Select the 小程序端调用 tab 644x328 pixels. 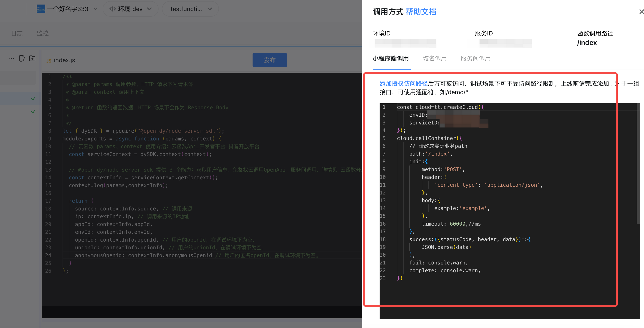coord(391,58)
